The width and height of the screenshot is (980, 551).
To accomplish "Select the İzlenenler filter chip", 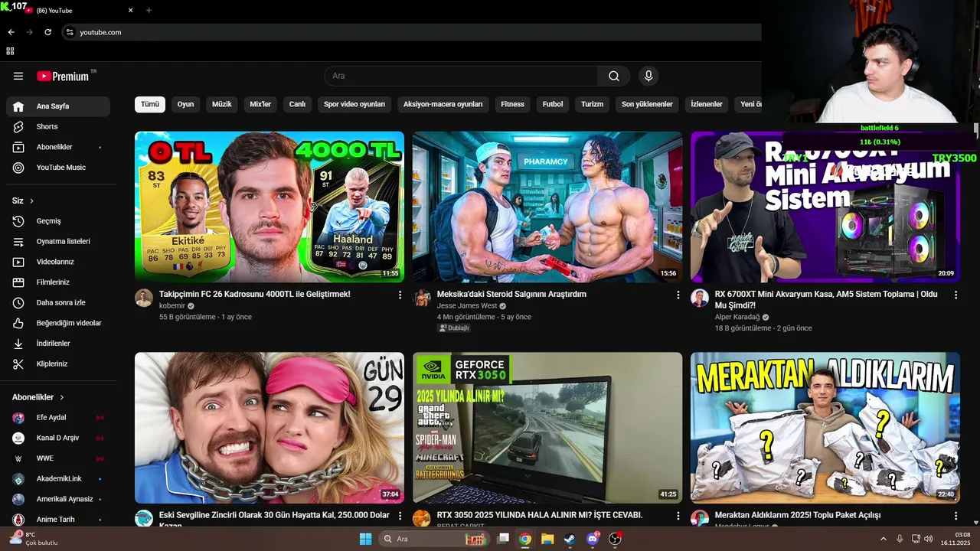I will click(707, 104).
